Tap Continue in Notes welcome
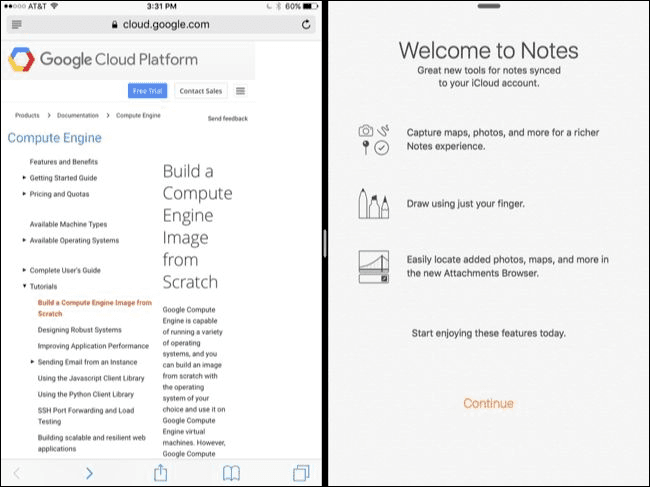Viewport: 650px width, 487px height. click(x=488, y=403)
